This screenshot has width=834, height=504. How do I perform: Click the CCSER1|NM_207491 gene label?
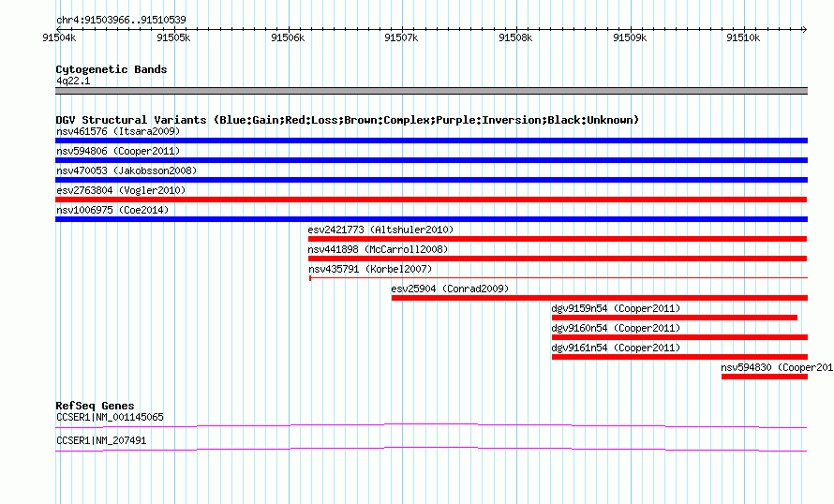(101, 440)
